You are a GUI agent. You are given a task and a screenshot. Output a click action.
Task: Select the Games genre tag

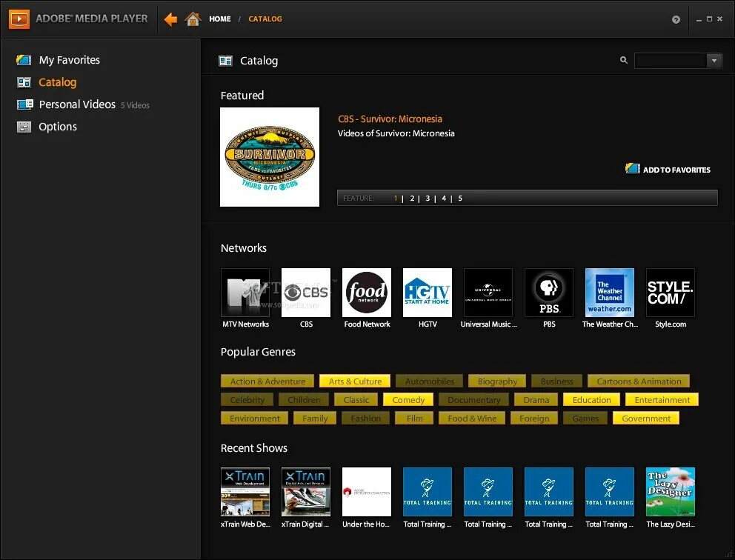tap(585, 418)
